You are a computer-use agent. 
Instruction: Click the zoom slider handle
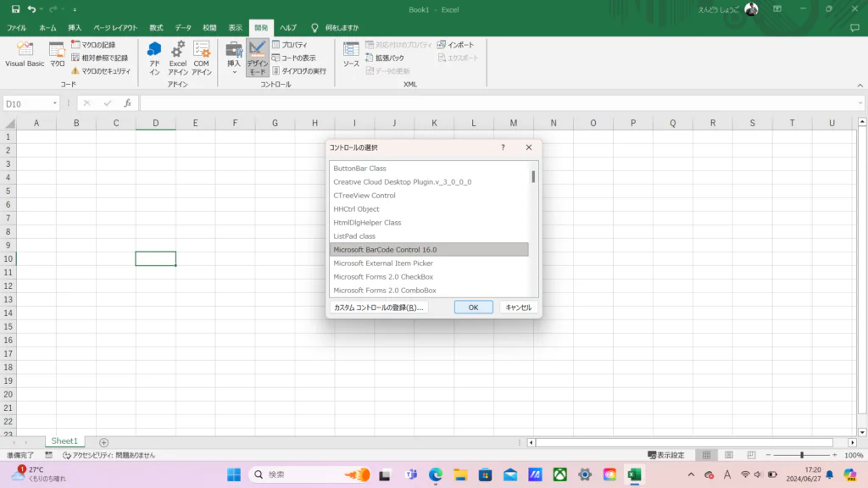(802, 455)
